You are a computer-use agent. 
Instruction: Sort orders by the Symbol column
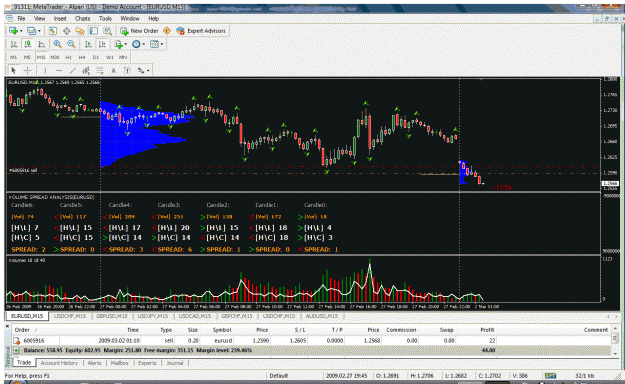[x=222, y=330]
